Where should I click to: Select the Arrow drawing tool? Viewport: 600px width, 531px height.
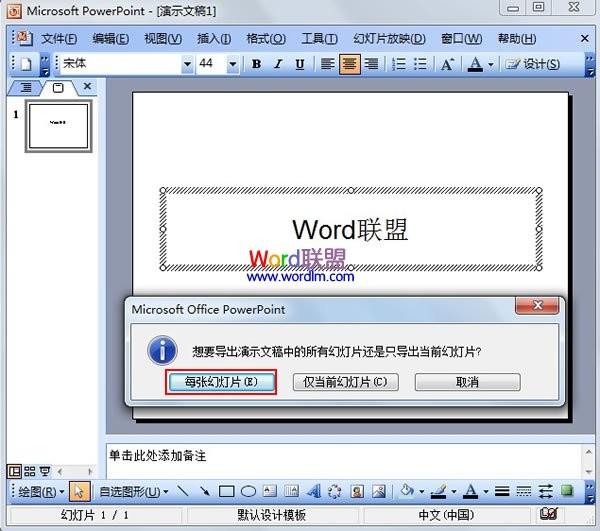tap(205, 491)
